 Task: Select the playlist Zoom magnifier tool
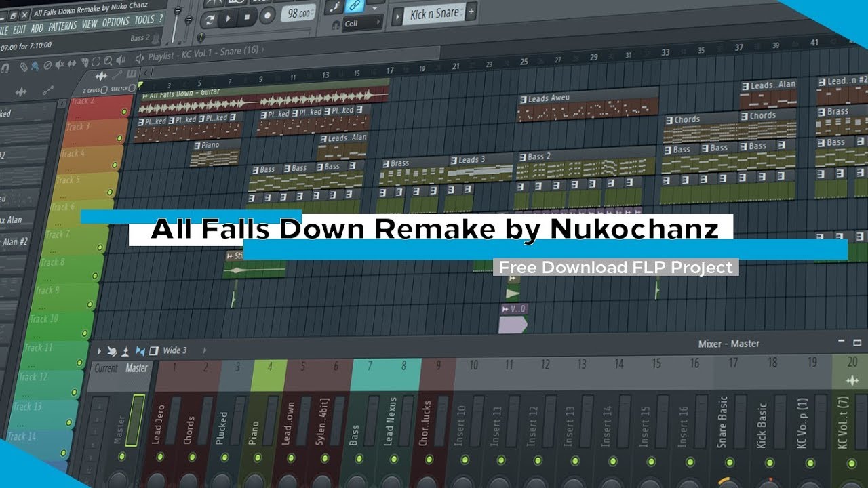coord(108,60)
